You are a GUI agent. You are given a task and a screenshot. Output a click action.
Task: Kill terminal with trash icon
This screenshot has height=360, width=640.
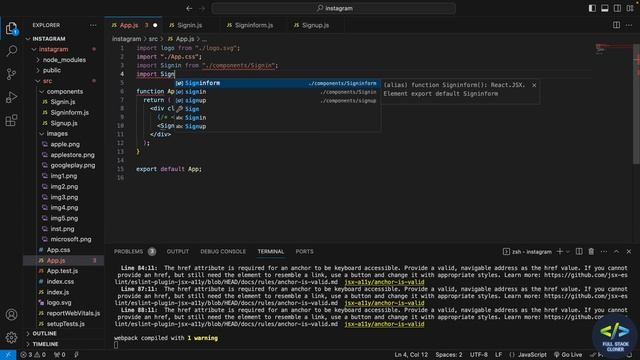tap(591, 251)
